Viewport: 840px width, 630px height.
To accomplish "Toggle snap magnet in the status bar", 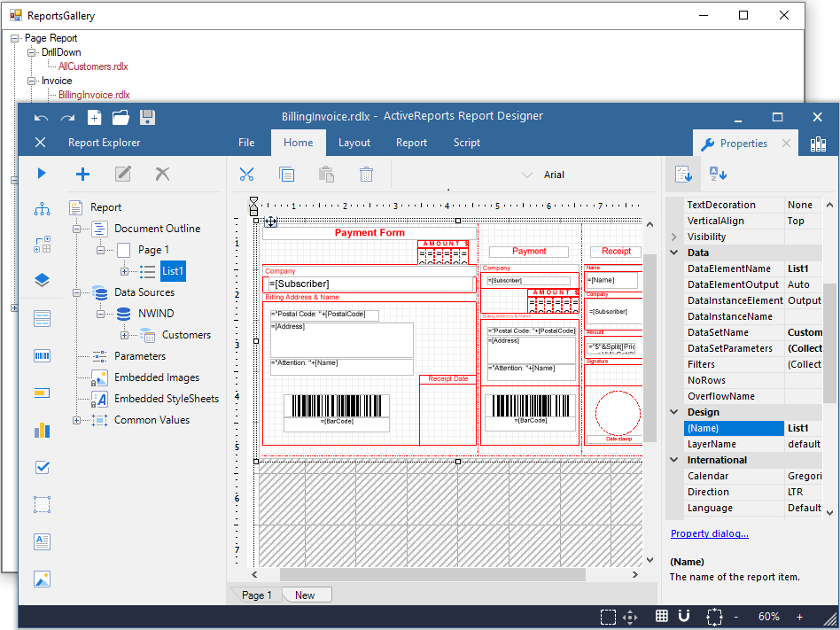I will tap(683, 616).
